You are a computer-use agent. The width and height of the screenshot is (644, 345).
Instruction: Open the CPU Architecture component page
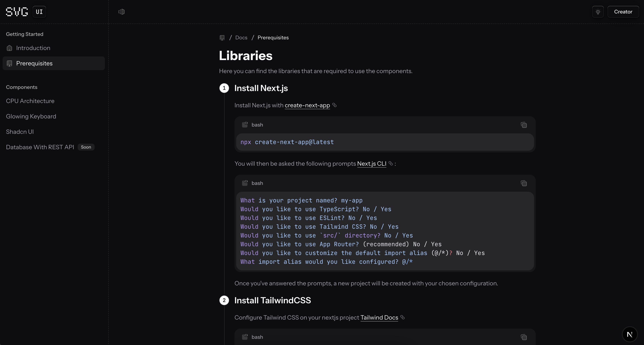pos(30,101)
